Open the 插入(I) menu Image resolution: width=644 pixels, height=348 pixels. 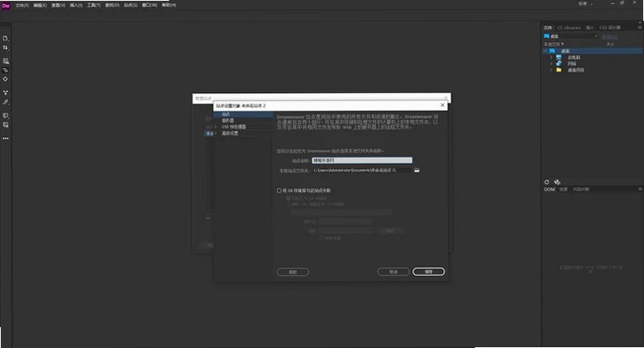(x=76, y=6)
